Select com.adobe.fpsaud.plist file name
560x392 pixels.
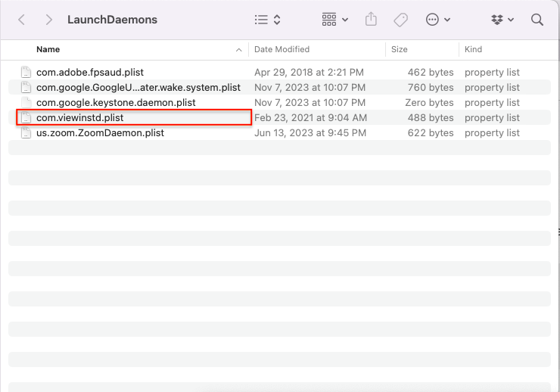[90, 72]
